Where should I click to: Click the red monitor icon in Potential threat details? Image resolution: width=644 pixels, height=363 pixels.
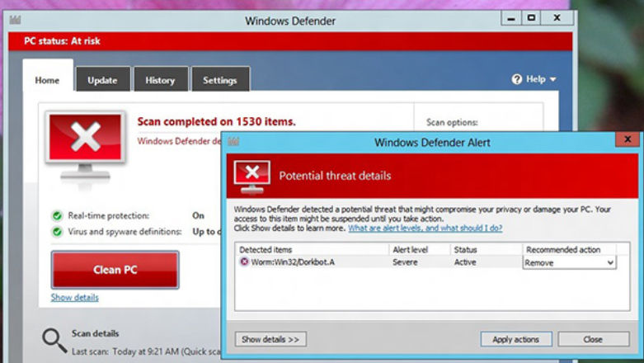click(x=252, y=177)
